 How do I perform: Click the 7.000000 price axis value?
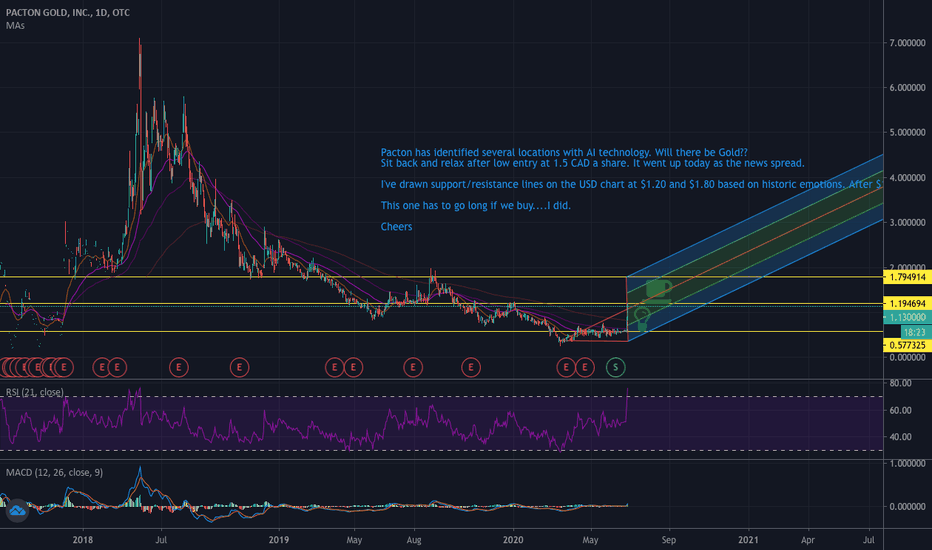click(x=908, y=43)
